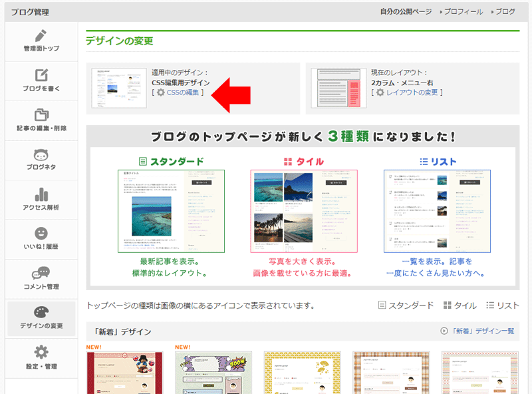The height and width of the screenshot is (394, 532).
Task: Go to プロフィール in top navigation
Action: point(464,12)
